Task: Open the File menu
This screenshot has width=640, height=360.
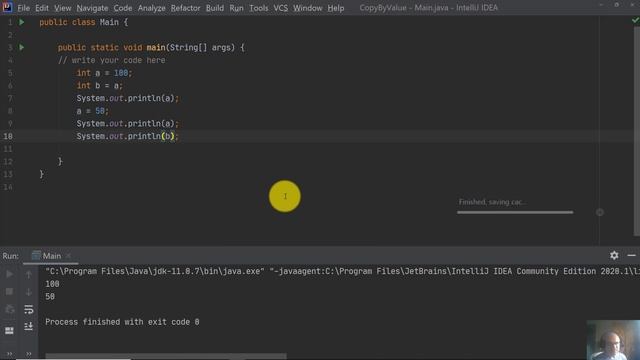Action: coord(23,8)
